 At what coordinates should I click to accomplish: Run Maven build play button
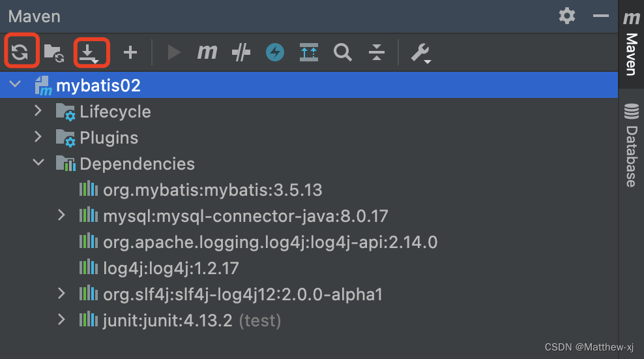point(174,52)
